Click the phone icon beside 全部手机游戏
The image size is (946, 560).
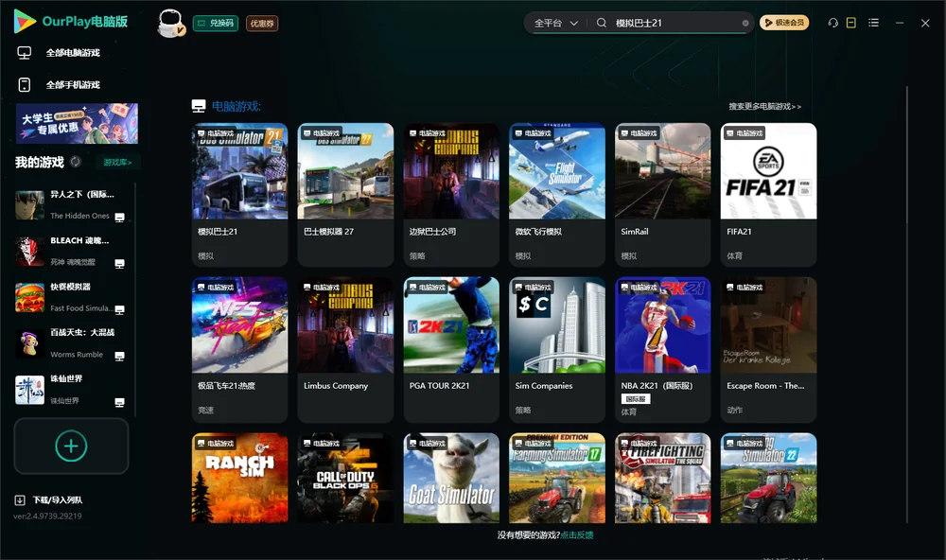(x=25, y=85)
